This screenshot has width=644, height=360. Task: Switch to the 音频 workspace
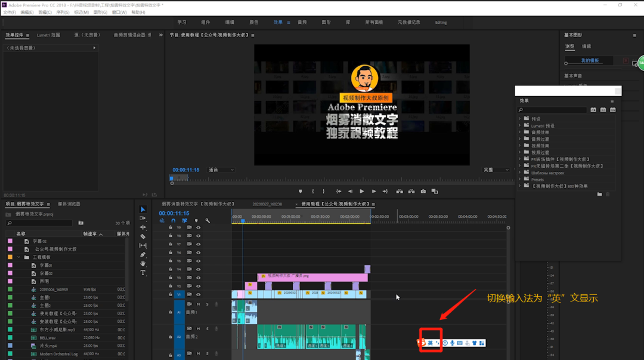302,22
